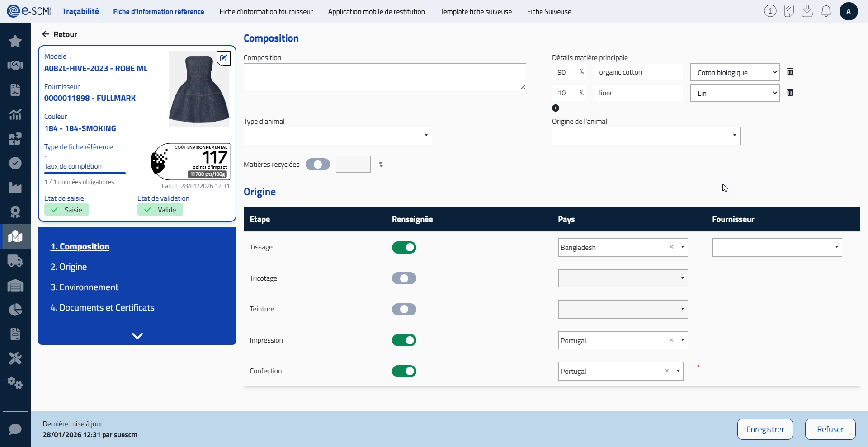Open the puzzle modules icon in sidebar
The width and height of the screenshot is (868, 447).
click(x=15, y=139)
